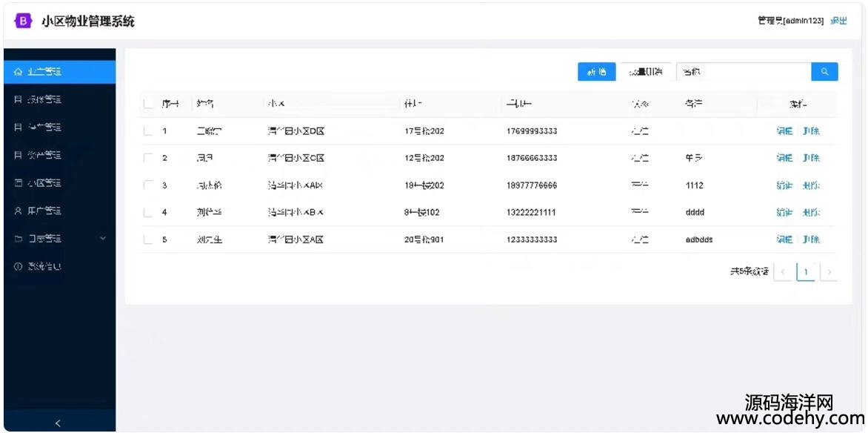The image size is (868, 433).
Task: Expand the folder icon log management submenu
Action: click(59, 239)
